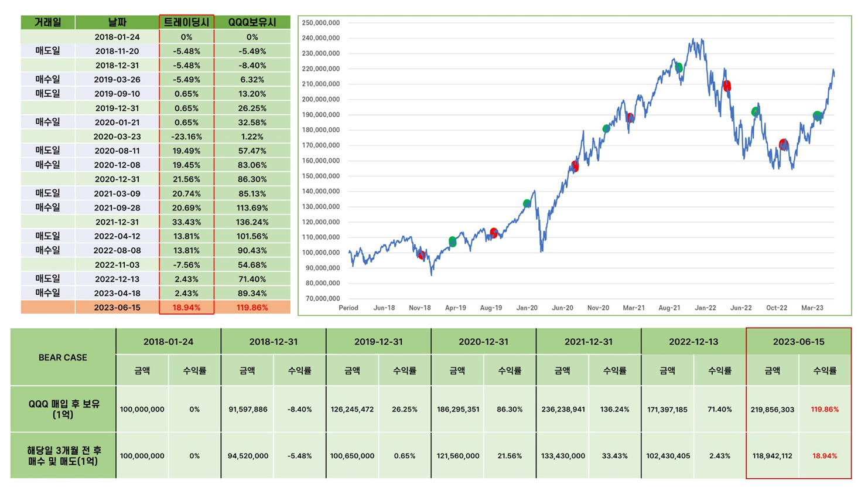This screenshot has width=868, height=487.
Task: Select the date cell 2020-08-11
Action: [x=117, y=151]
